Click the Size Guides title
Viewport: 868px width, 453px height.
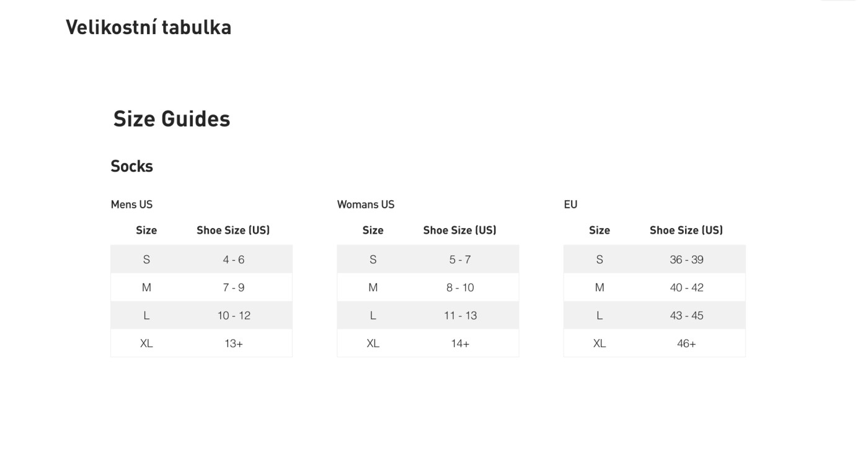tap(171, 118)
